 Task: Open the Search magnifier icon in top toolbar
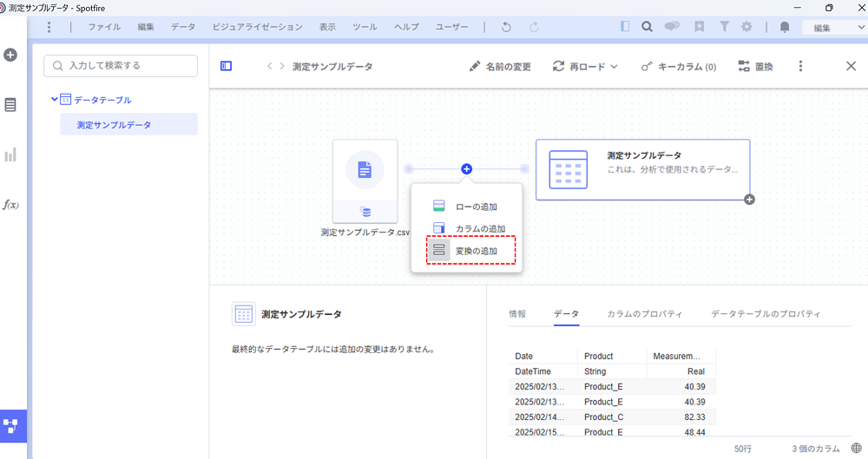(x=647, y=26)
